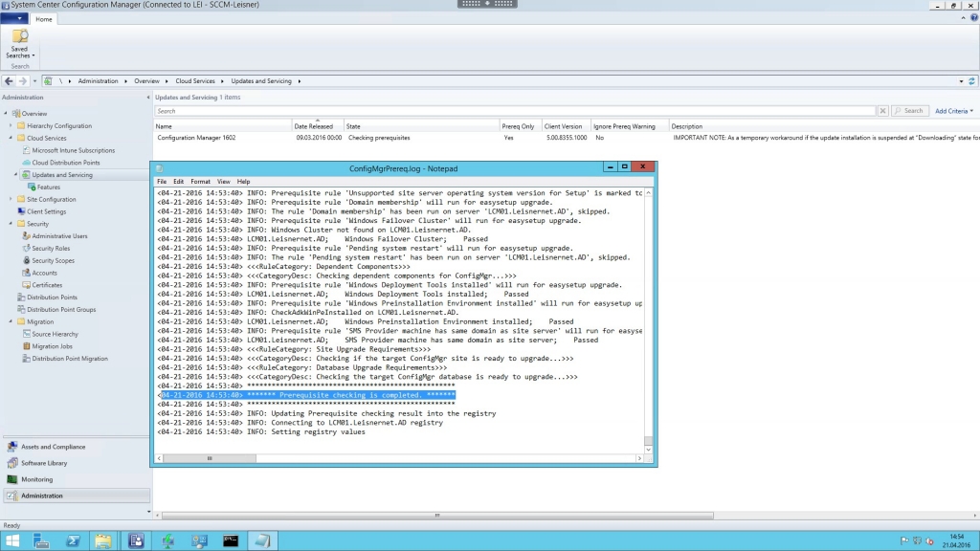Open the Saved Searches dropdown

(x=20, y=44)
